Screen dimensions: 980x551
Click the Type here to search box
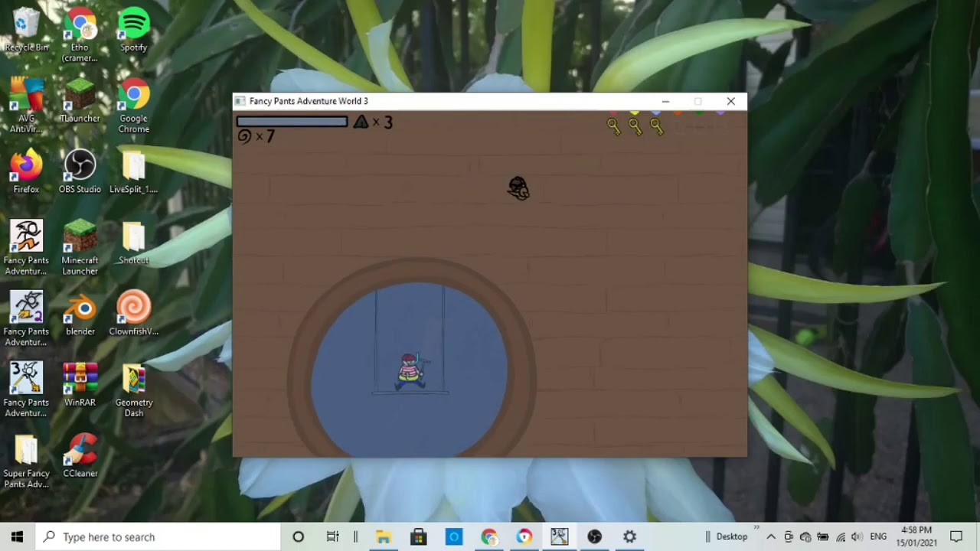click(x=158, y=536)
